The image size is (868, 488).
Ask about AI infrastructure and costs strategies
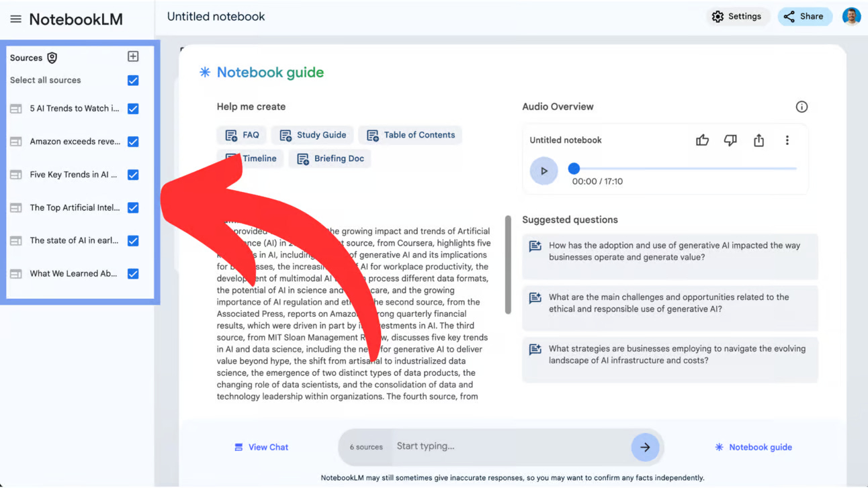pyautogui.click(x=670, y=359)
